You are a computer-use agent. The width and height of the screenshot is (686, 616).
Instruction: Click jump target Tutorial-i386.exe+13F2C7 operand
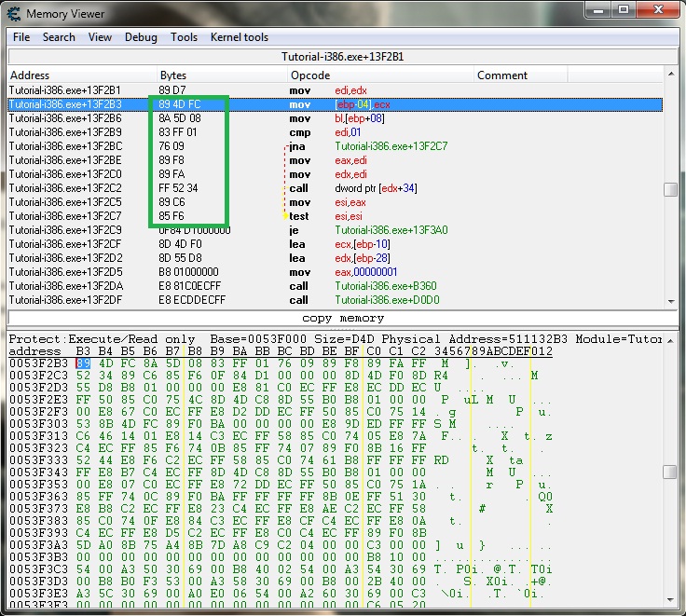click(x=391, y=146)
